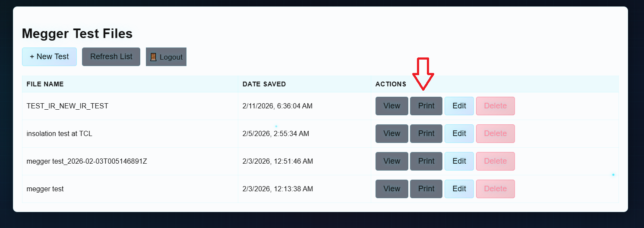Image resolution: width=644 pixels, height=228 pixels.
Task: Edit the TEST_IR_NEW_IR_TEST file
Action: coord(459,106)
